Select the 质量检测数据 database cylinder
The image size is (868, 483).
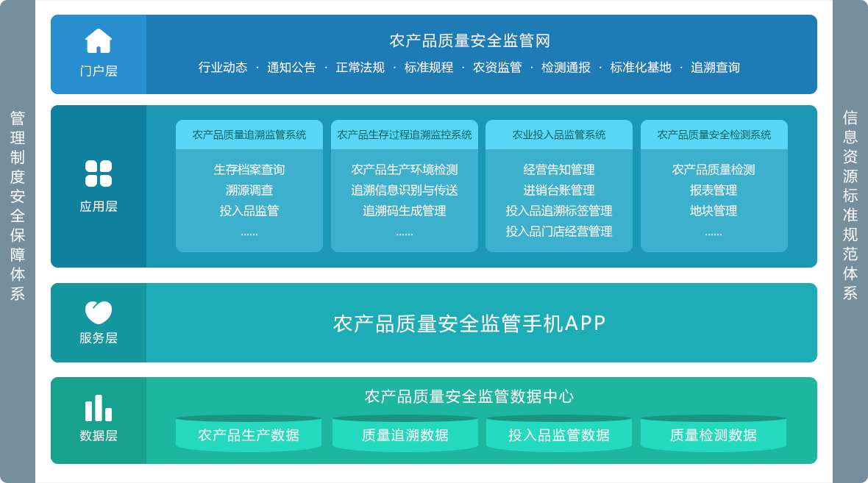pyautogui.click(x=714, y=433)
